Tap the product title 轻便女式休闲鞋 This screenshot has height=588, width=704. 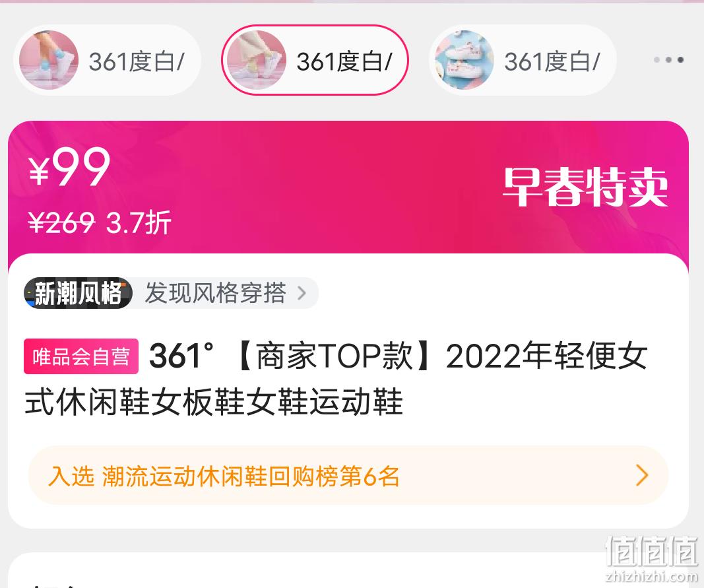335,378
